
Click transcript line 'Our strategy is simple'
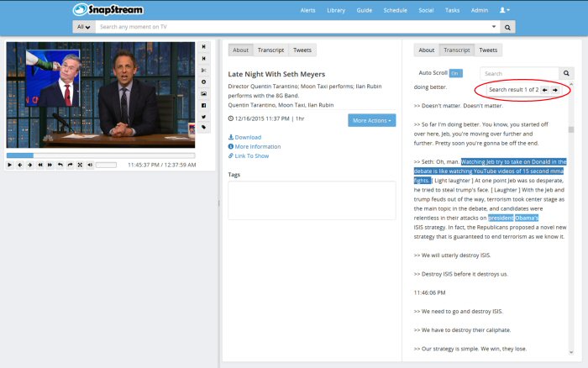[x=470, y=349]
